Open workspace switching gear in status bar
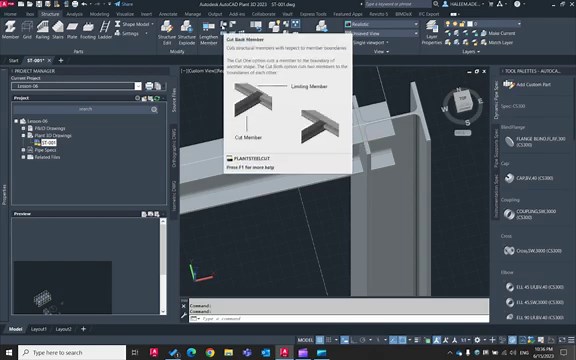The width and height of the screenshot is (576, 360). tap(477, 340)
